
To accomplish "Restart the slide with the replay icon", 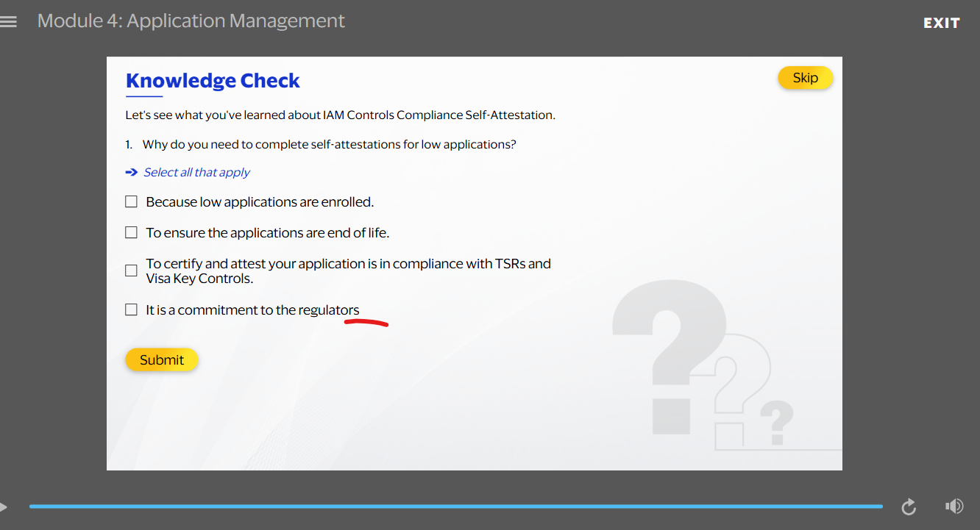I will [909, 506].
